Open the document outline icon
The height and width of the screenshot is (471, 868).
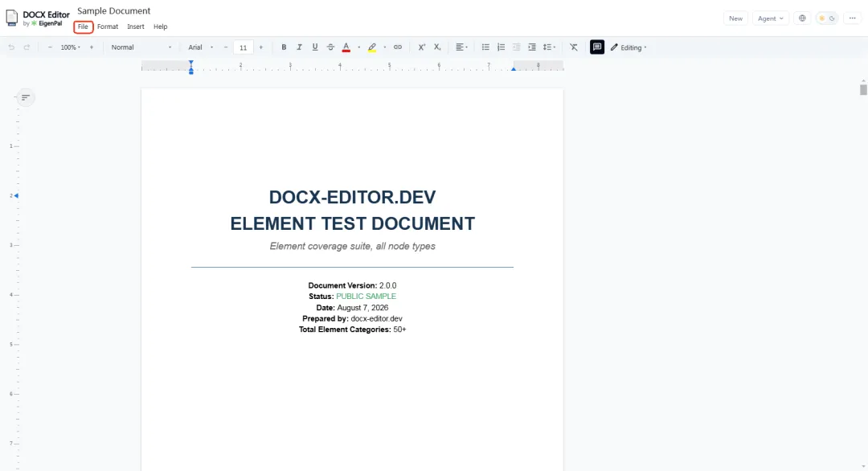click(26, 97)
